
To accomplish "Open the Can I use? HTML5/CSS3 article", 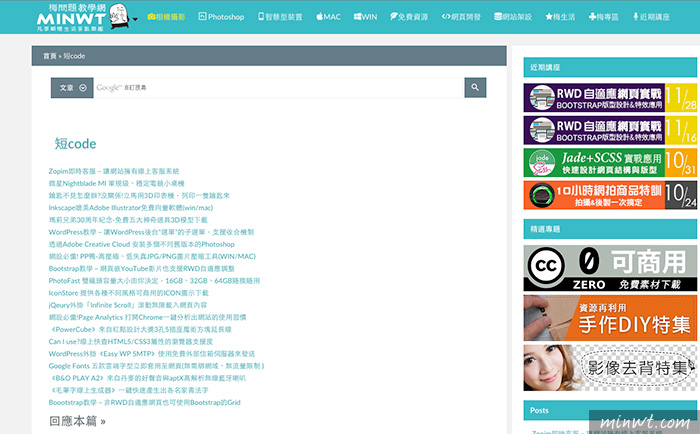I will 131,342.
